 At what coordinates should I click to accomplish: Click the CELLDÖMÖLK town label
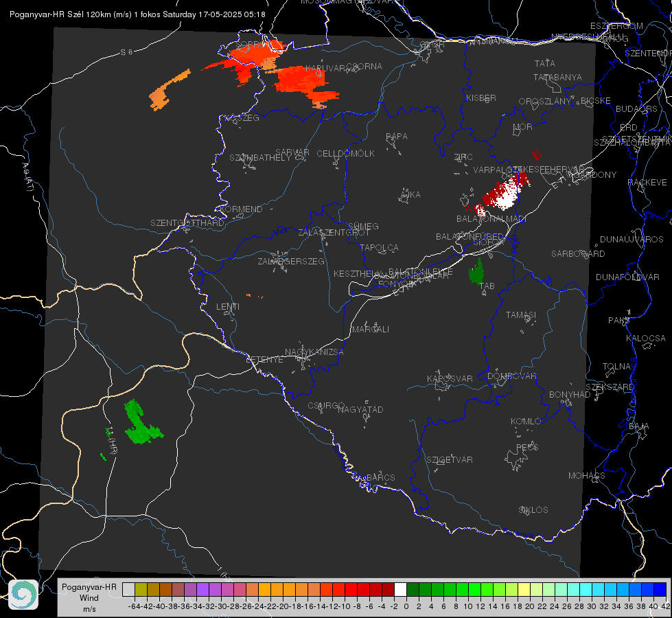point(345,154)
